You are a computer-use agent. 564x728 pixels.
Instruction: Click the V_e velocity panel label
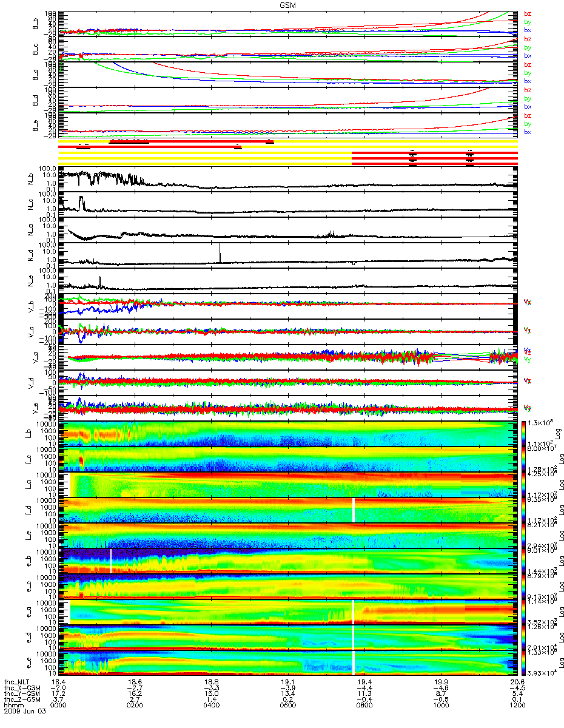point(36,408)
